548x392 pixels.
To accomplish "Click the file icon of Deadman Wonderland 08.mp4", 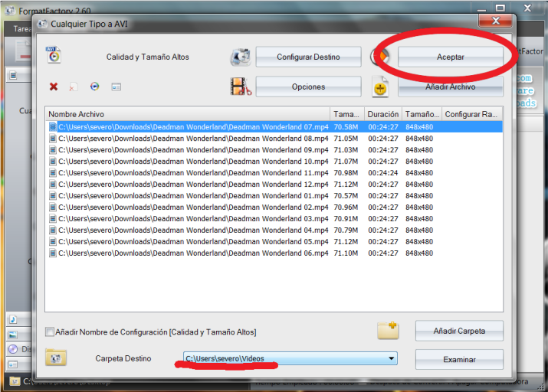I will [52, 139].
